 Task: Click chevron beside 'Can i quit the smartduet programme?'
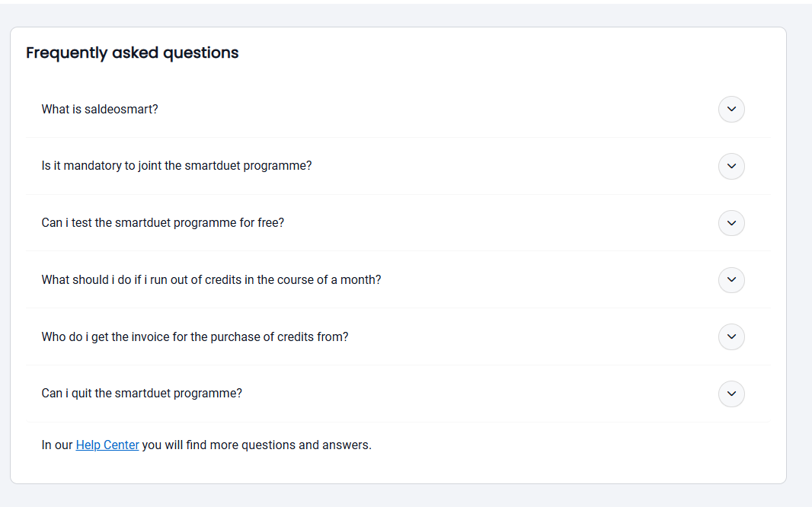tap(731, 394)
